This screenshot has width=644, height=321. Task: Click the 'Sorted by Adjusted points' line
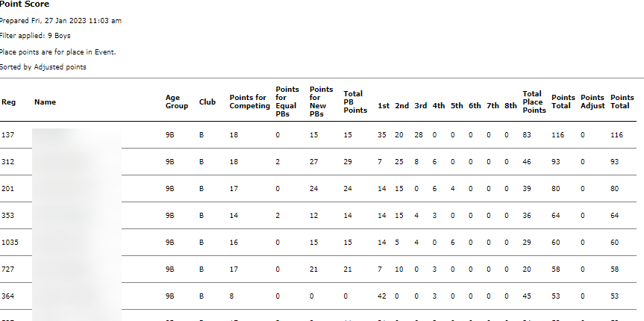point(43,67)
